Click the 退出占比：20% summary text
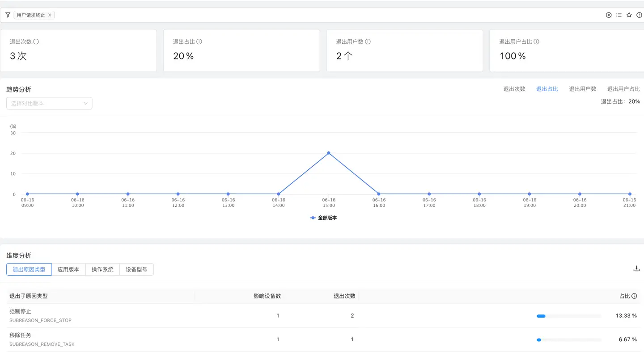The height and width of the screenshot is (352, 644). [x=620, y=101]
